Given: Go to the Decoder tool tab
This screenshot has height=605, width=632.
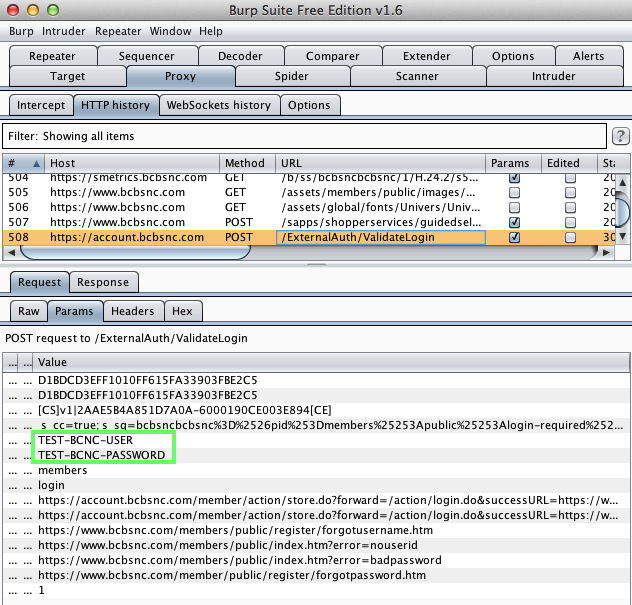Looking at the screenshot, I should (240, 56).
